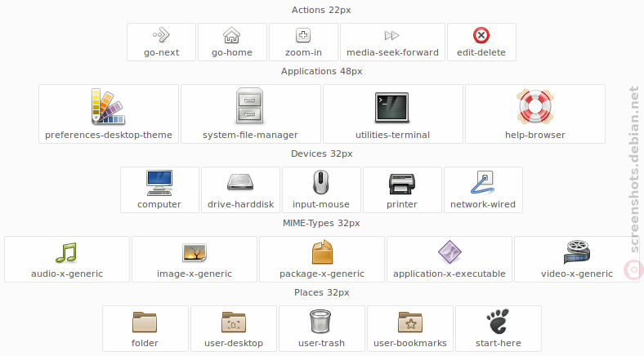The width and height of the screenshot is (644, 356).
Task: Click the go-next arrow icon
Action: tap(161, 35)
